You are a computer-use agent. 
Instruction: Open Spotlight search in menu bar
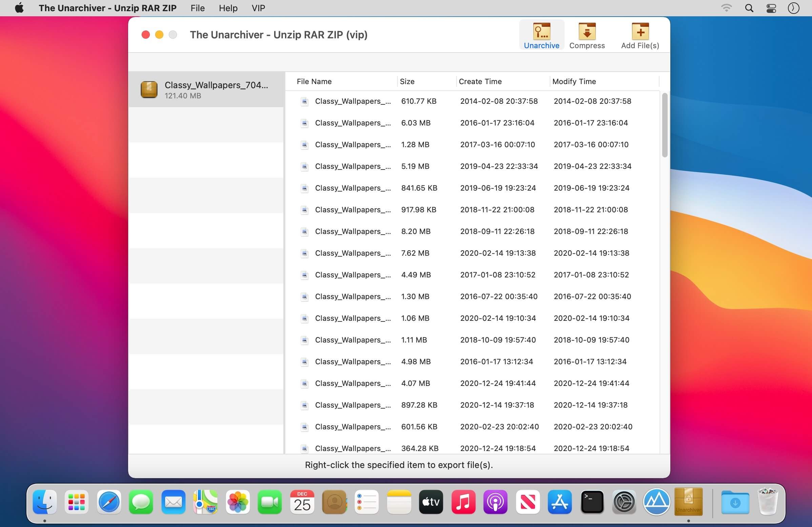point(749,8)
